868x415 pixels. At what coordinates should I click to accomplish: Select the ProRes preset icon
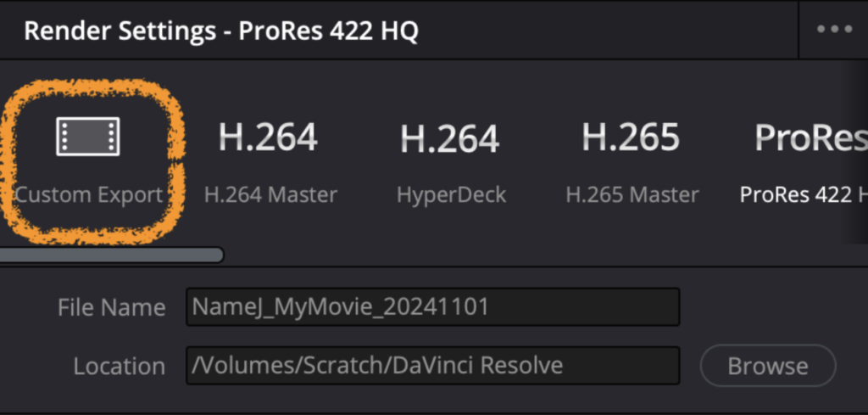(811, 139)
